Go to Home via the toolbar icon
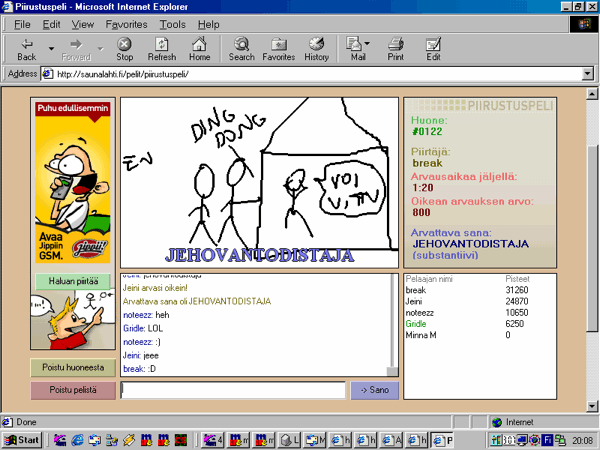Viewport: 600px width, 450px height. pyautogui.click(x=199, y=49)
